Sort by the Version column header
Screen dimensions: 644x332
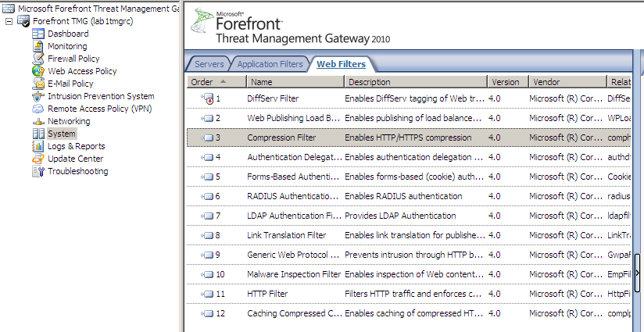point(509,82)
